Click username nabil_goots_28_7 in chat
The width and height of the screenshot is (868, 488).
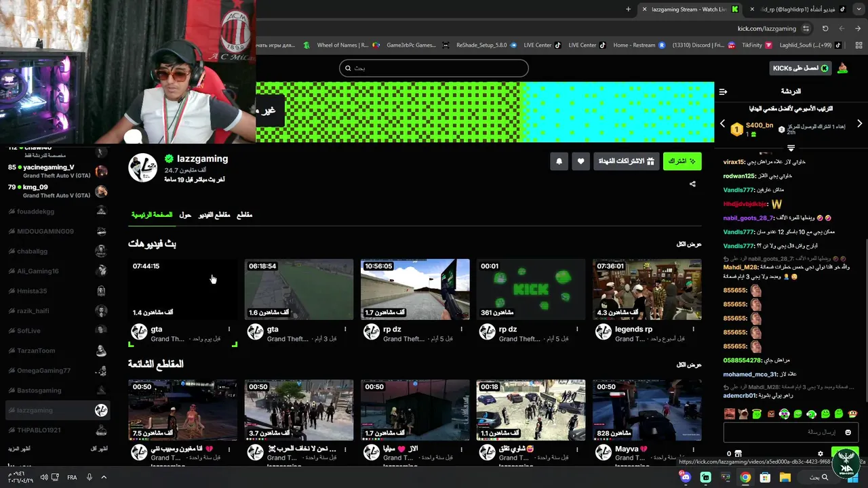click(x=748, y=218)
